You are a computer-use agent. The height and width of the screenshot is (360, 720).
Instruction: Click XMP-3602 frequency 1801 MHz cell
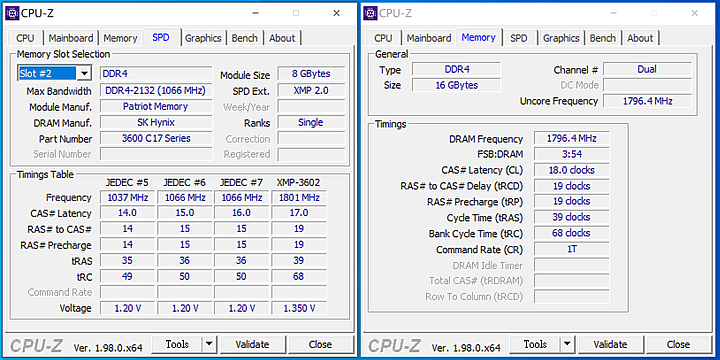click(299, 198)
